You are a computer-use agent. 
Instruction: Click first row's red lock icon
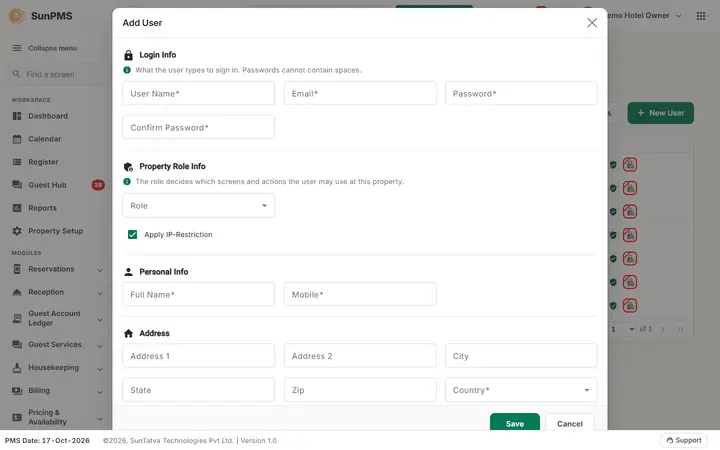(630, 164)
